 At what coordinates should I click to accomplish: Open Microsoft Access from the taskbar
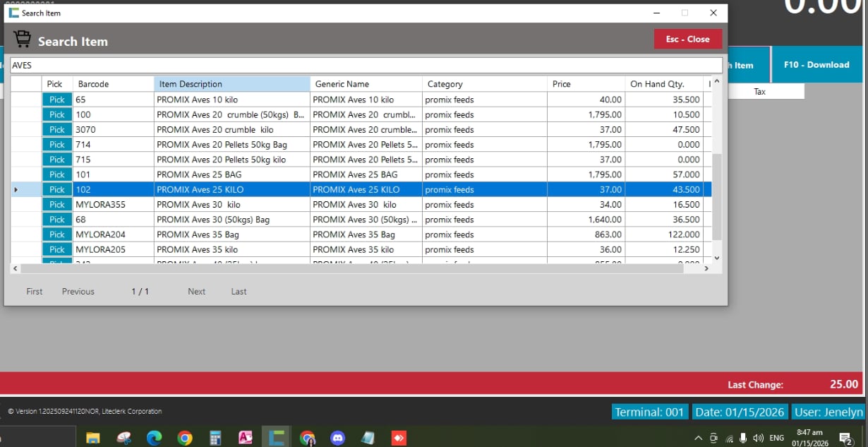(x=246, y=438)
